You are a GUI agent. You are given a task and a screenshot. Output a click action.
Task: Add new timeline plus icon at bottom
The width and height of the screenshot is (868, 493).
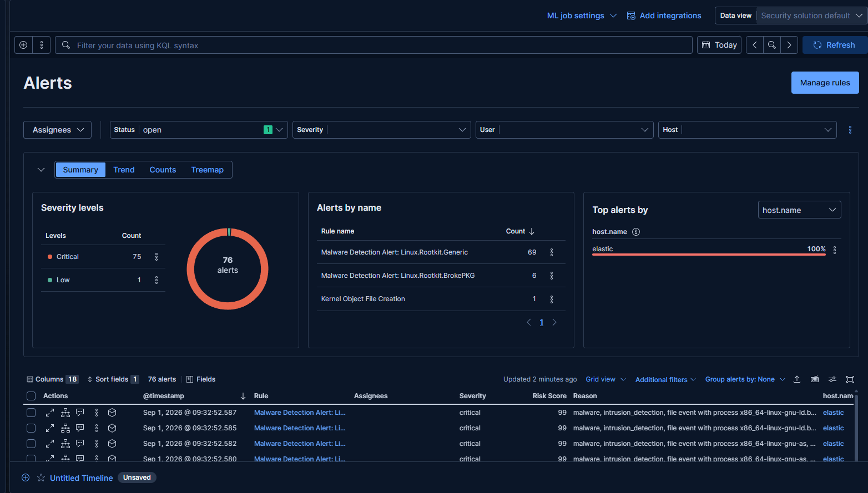[x=26, y=477]
